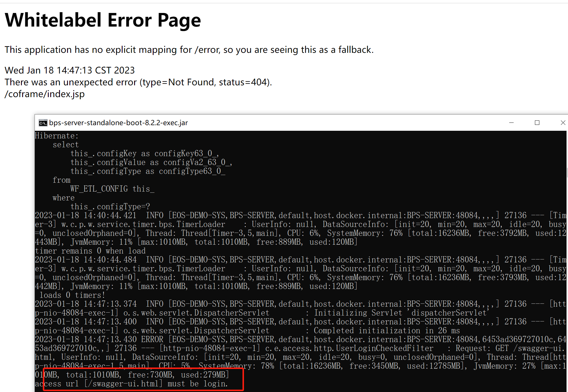Click the bps-server-standalone-boot-8.2.2-exec.jar title text
The height and width of the screenshot is (392, 568).
tap(118, 123)
